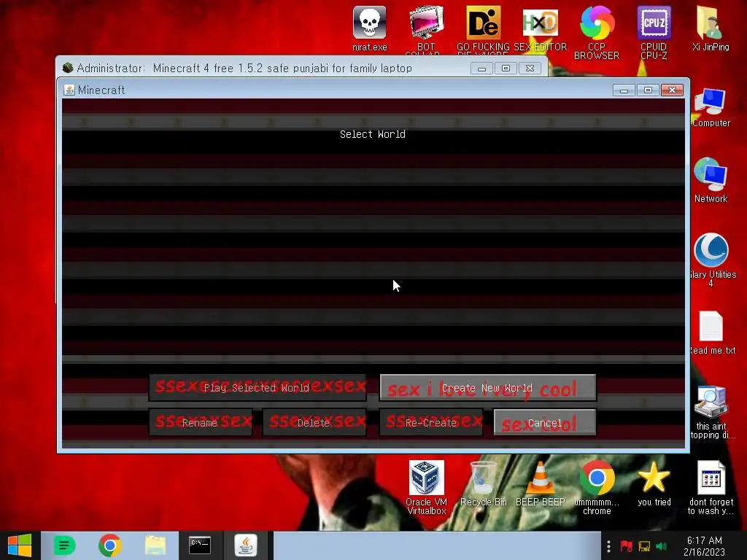Click the Cancel button
Image resolution: width=747 pixels, height=560 pixels.
[544, 422]
